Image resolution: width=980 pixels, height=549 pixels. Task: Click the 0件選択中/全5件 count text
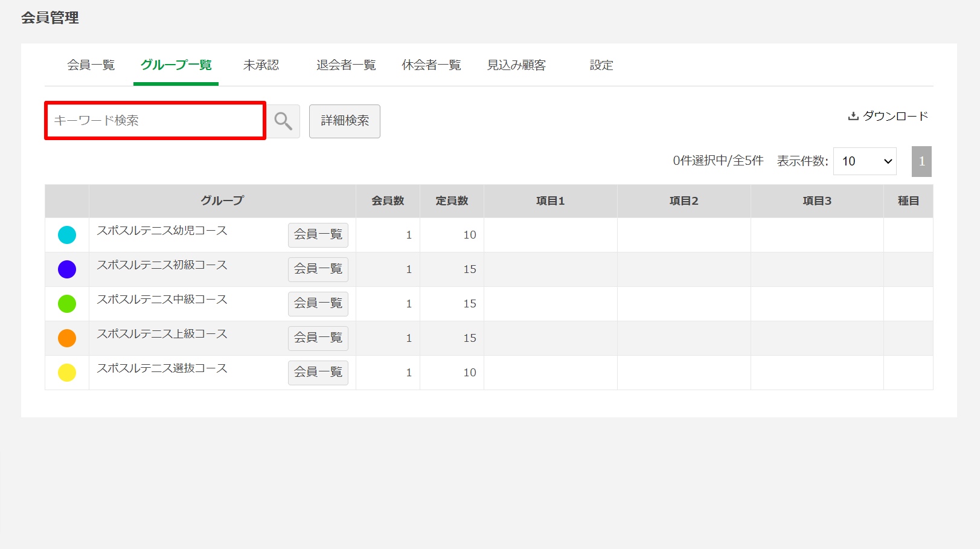coord(718,161)
